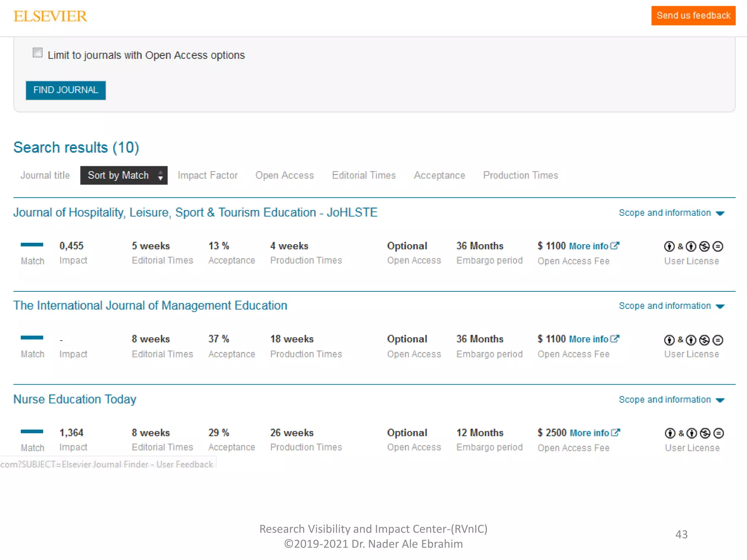Click JoHLSTE match indicator bar
The width and height of the screenshot is (747, 560).
point(32,245)
